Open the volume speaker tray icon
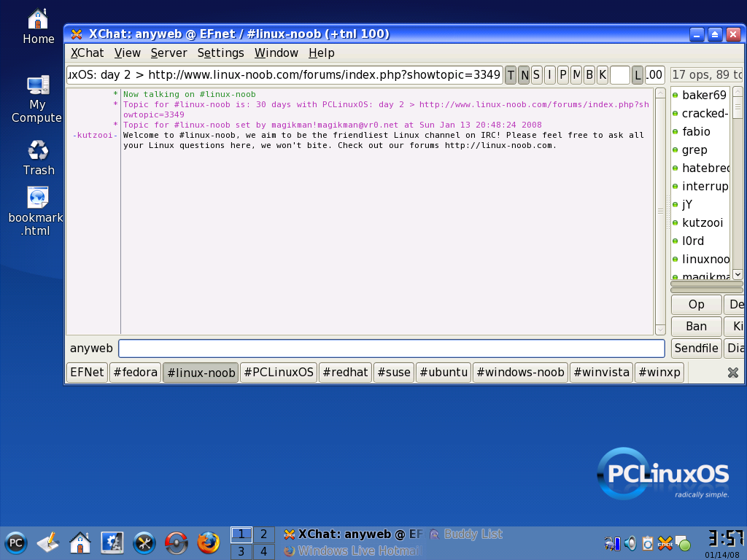 (x=630, y=542)
